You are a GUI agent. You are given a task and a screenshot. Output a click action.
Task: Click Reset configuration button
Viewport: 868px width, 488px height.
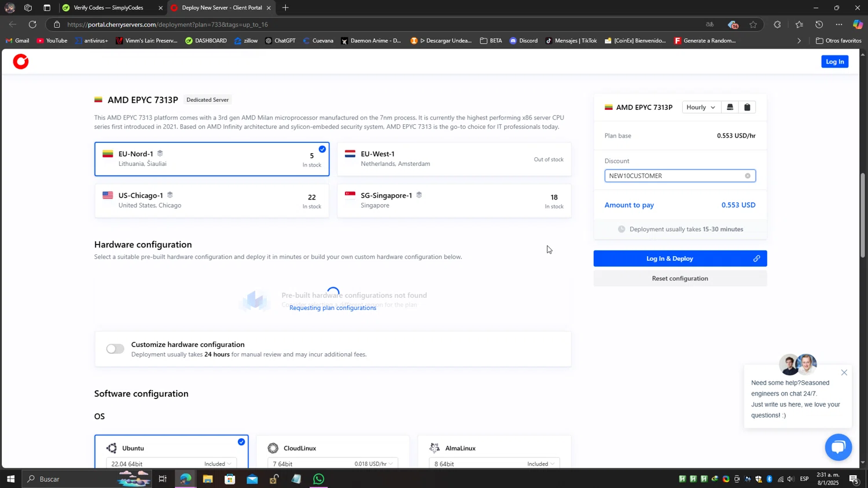[680, 279]
